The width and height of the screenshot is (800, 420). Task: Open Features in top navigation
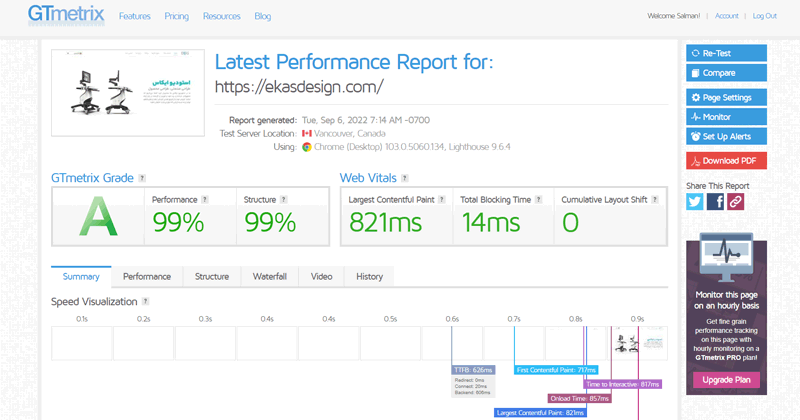135,16
